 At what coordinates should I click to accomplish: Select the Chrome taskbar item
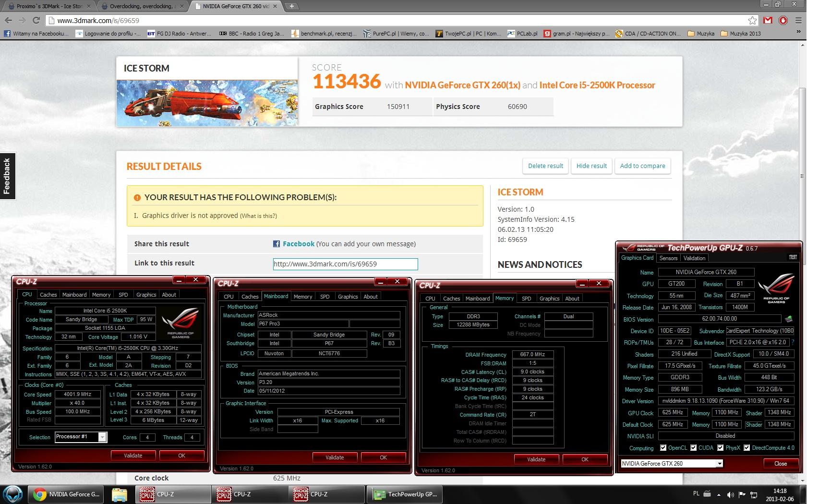point(67,494)
